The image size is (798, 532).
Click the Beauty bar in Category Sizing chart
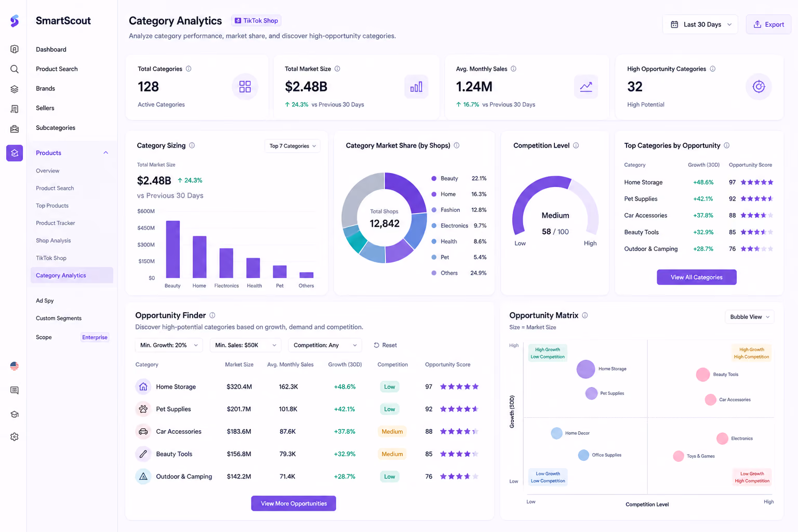tap(172, 249)
